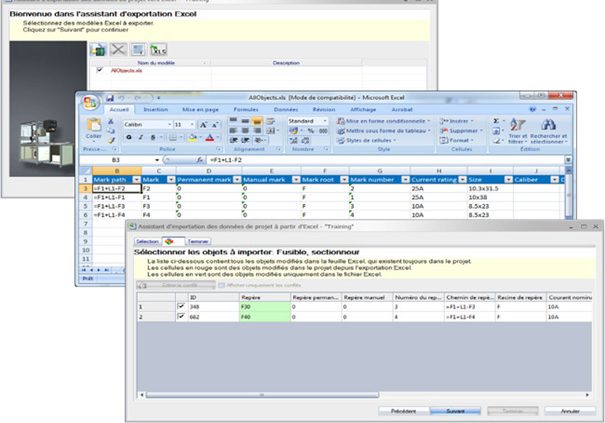
Task: Click the Précédent button
Action: click(x=404, y=411)
